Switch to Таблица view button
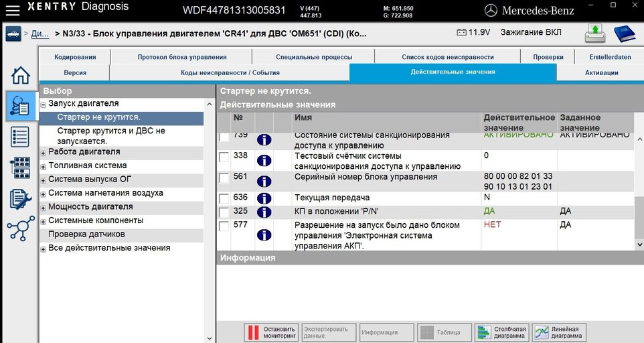 click(x=445, y=332)
